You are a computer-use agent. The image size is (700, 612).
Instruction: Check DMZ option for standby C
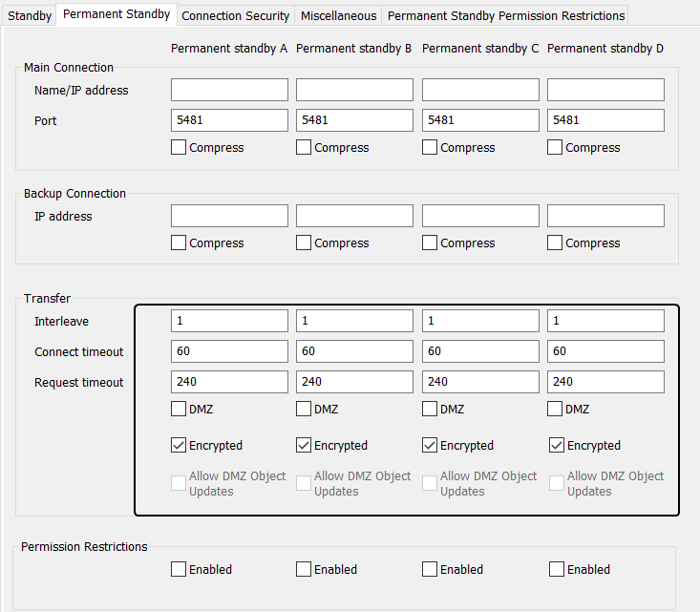click(430, 410)
